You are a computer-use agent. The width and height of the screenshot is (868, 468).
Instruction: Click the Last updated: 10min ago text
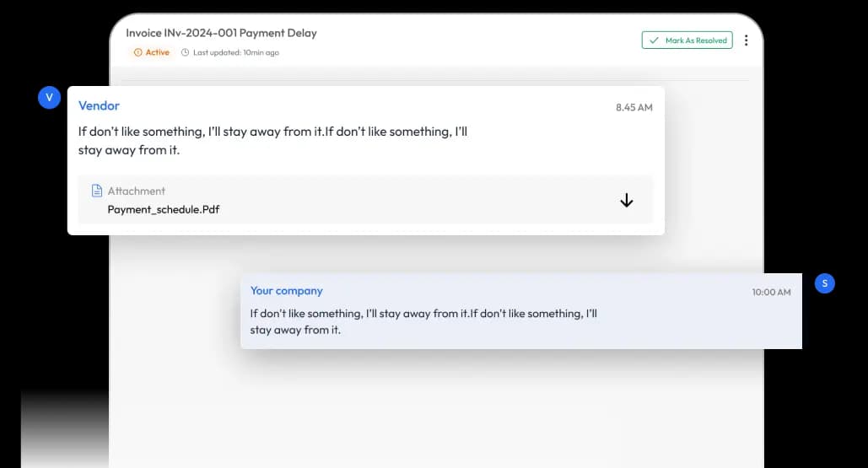(x=236, y=52)
